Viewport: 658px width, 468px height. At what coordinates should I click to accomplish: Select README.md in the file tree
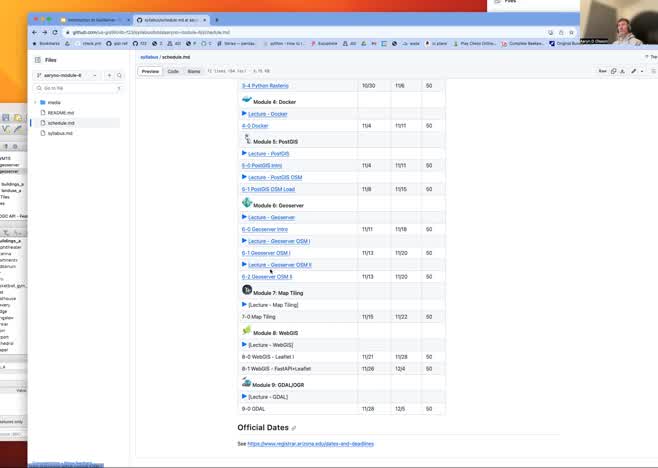pos(61,112)
